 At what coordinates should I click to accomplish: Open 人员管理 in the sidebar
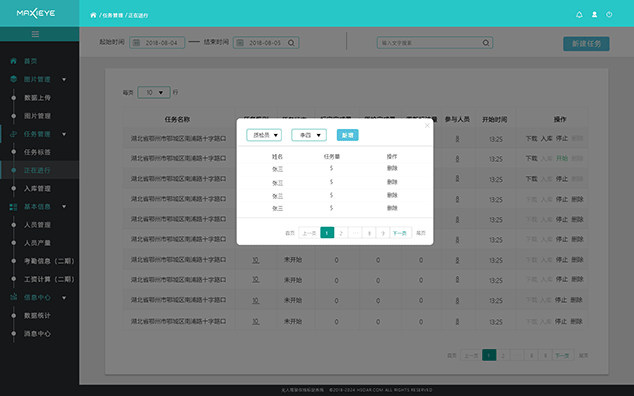click(x=37, y=225)
